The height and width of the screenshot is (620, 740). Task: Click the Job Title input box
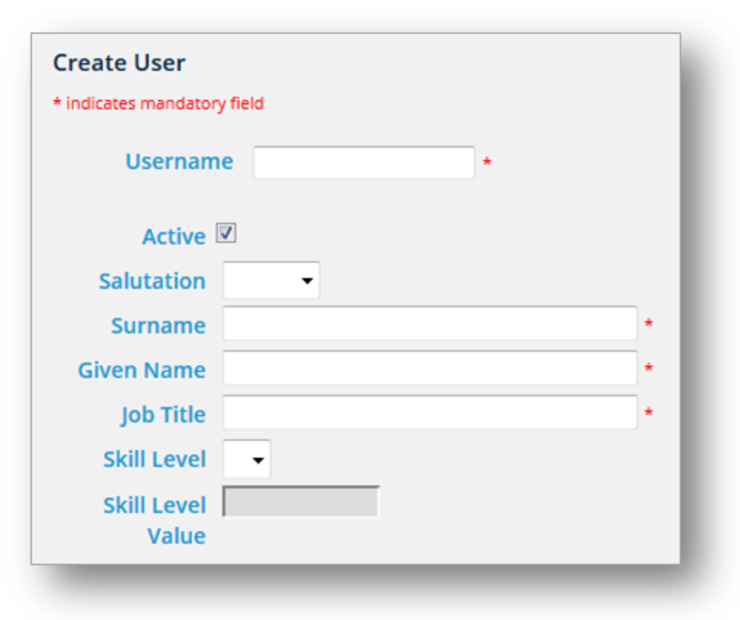(430, 412)
